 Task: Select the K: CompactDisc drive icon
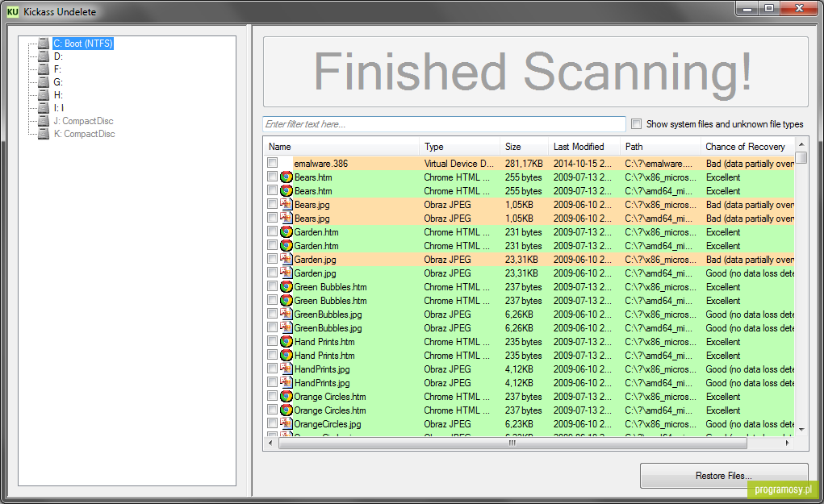click(44, 134)
